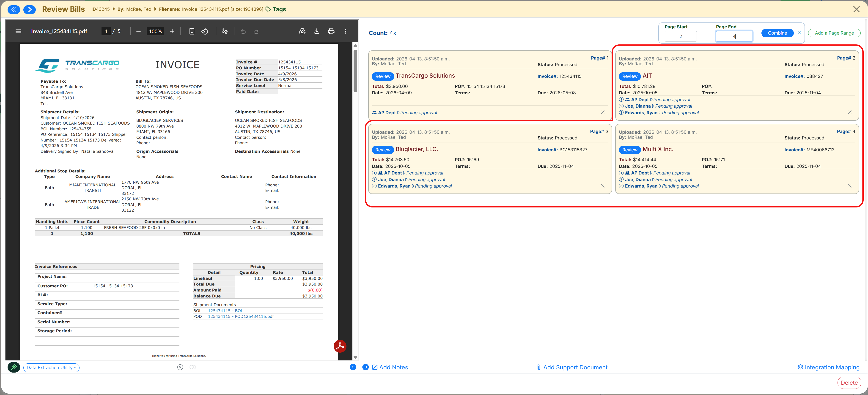Open the PDF viewer sidebar menu
868x395 pixels.
point(19,31)
